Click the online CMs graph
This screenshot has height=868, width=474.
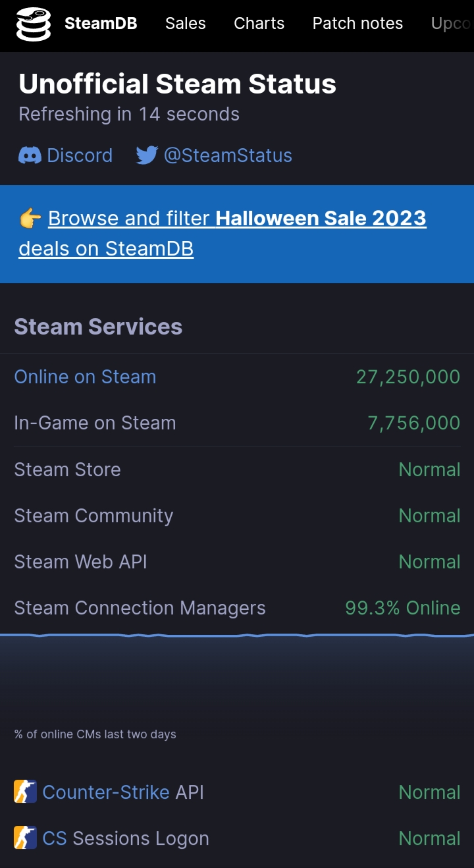click(x=237, y=665)
